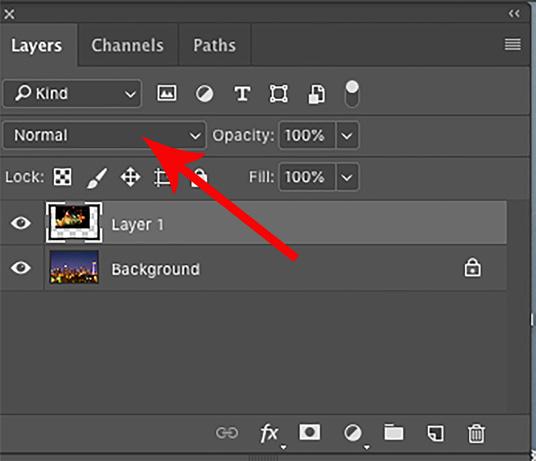The width and height of the screenshot is (536, 461).
Task: Hide Layer 1 visibility eye
Action: (21, 223)
